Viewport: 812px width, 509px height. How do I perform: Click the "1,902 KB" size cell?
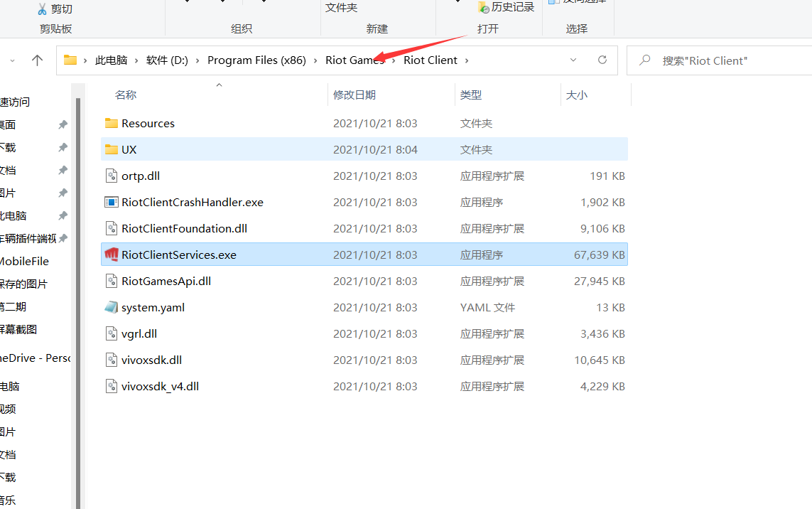603,202
